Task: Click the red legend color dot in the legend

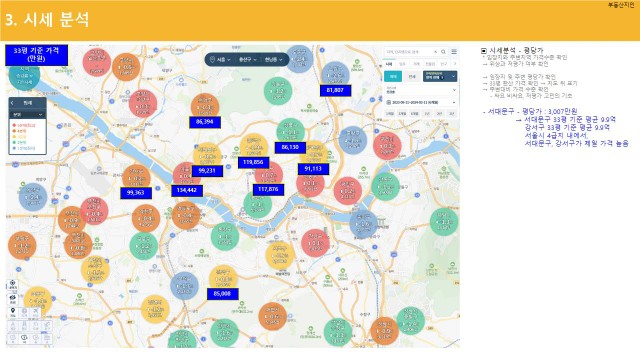Action: coord(14,125)
